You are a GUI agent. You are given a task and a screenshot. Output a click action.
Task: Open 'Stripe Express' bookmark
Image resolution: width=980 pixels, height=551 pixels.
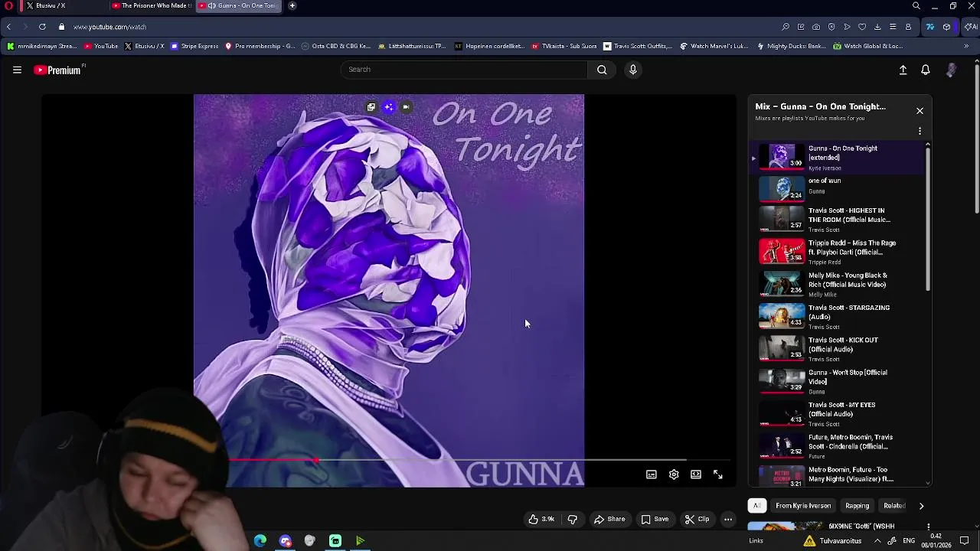194,46
